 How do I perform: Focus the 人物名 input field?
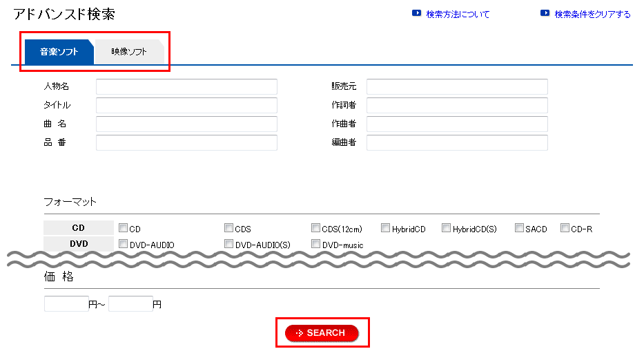pos(186,87)
